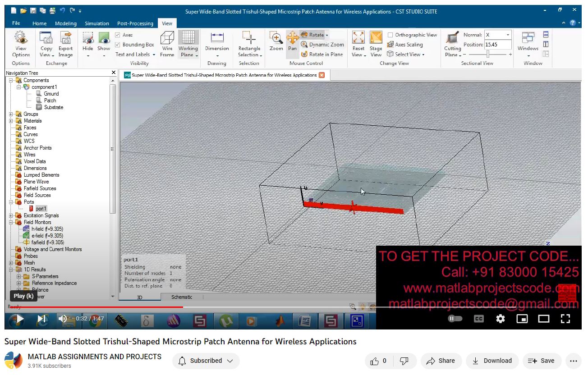Viewport: 588px width, 375px height.
Task: Skip to the next video
Action: (x=42, y=319)
